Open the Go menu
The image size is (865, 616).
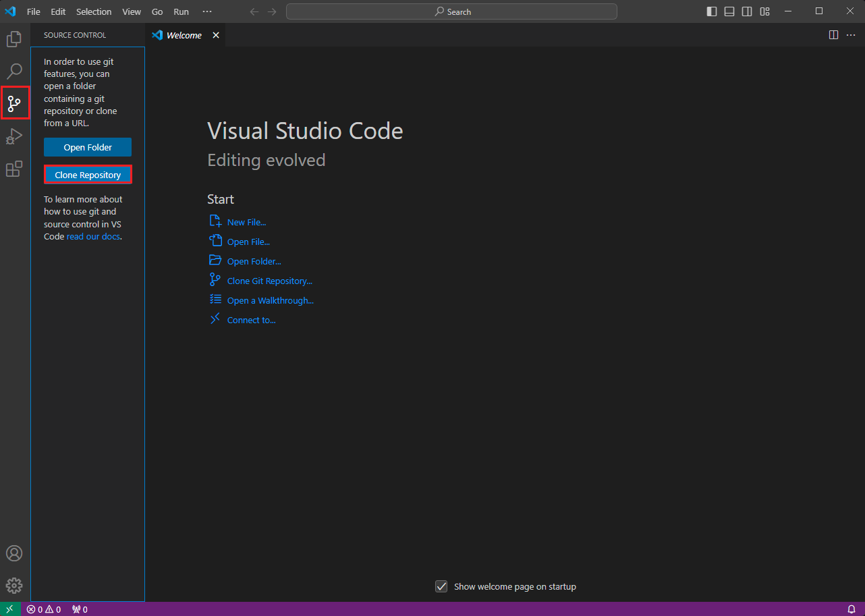157,11
